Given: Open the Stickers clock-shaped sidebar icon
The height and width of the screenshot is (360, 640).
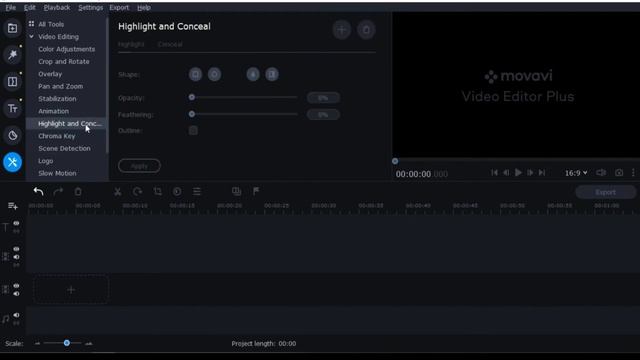Looking at the screenshot, I should click(x=12, y=135).
